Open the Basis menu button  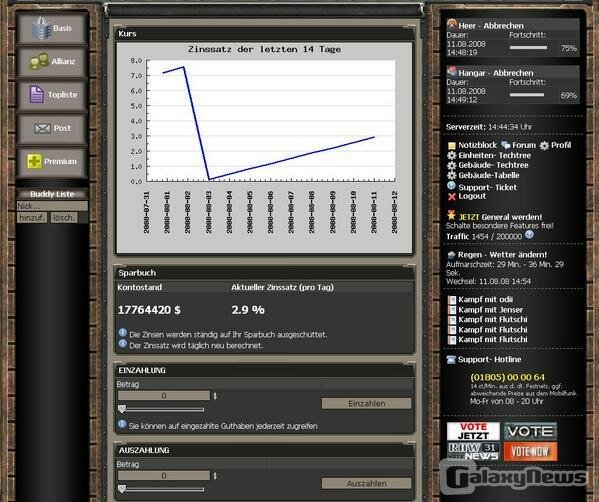click(52, 29)
